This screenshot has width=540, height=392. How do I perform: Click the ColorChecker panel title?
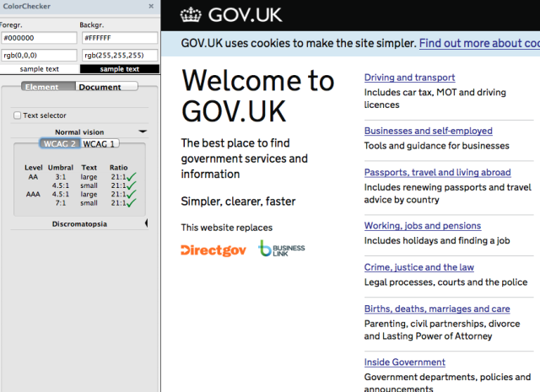[x=26, y=6]
